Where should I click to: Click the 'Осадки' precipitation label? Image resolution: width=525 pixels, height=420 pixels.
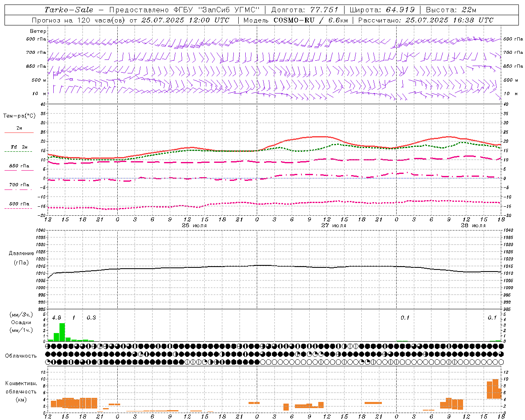[x=21, y=322]
